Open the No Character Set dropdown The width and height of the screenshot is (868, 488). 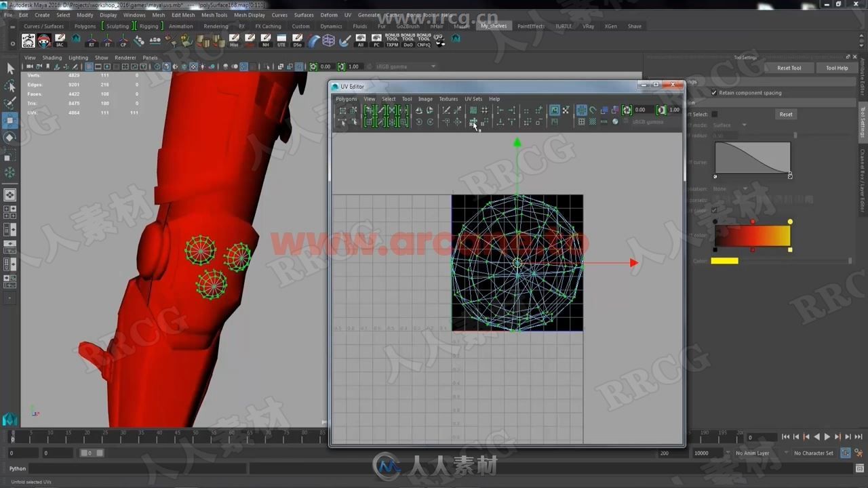(x=814, y=453)
